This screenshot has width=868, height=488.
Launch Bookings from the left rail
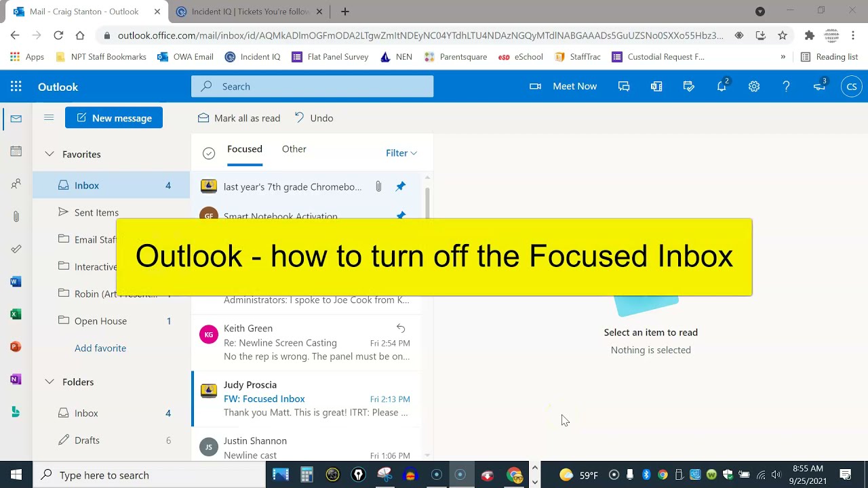pyautogui.click(x=16, y=411)
